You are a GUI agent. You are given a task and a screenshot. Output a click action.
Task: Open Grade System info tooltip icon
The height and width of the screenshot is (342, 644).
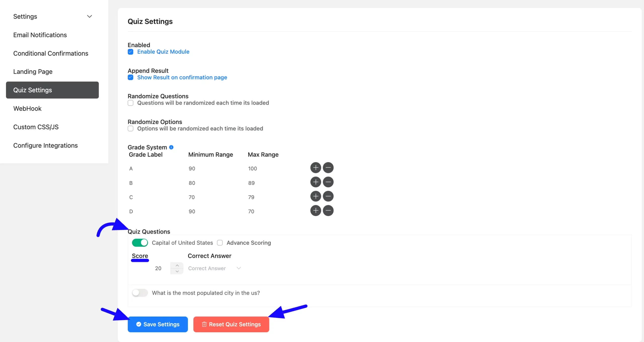click(x=171, y=147)
